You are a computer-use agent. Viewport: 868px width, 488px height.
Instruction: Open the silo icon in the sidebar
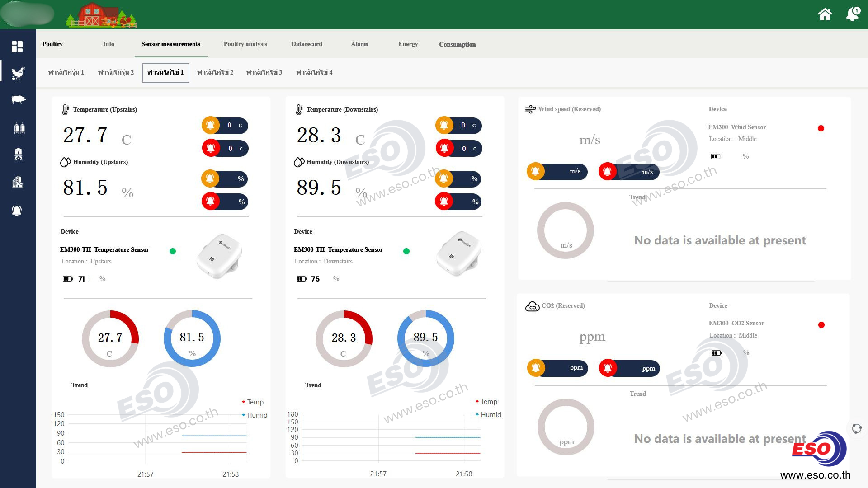(19, 128)
